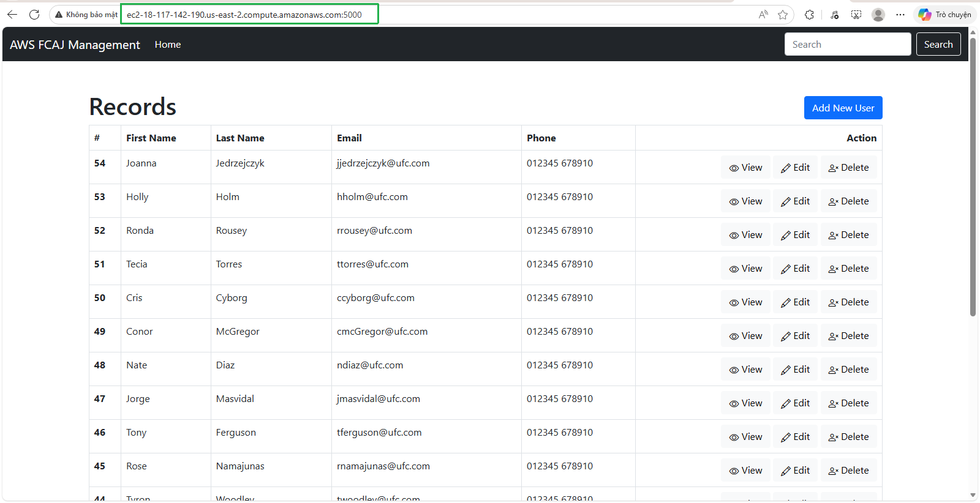
Task: View Ronda Rousey's record
Action: (745, 235)
